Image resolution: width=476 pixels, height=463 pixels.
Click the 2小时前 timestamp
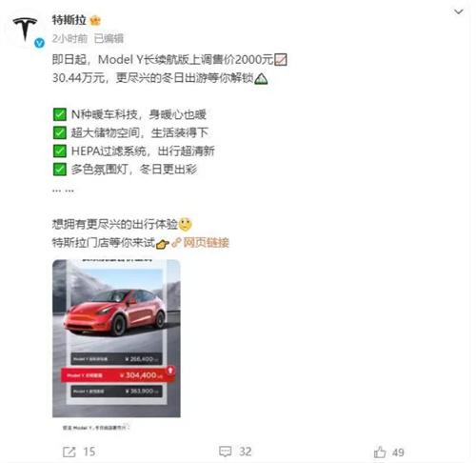coord(69,39)
